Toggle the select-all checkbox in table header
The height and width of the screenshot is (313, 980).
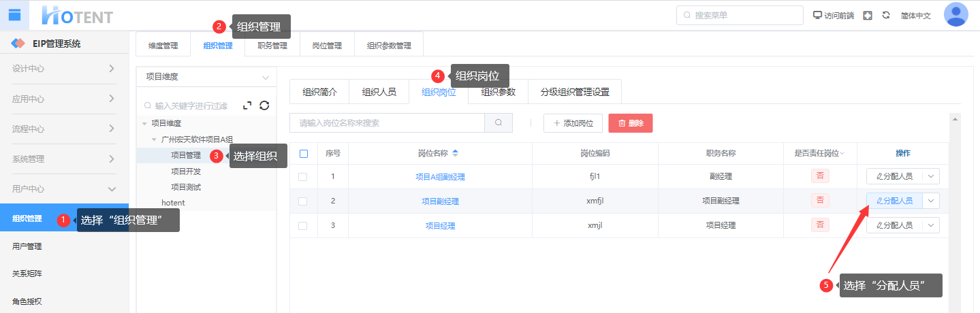click(304, 154)
